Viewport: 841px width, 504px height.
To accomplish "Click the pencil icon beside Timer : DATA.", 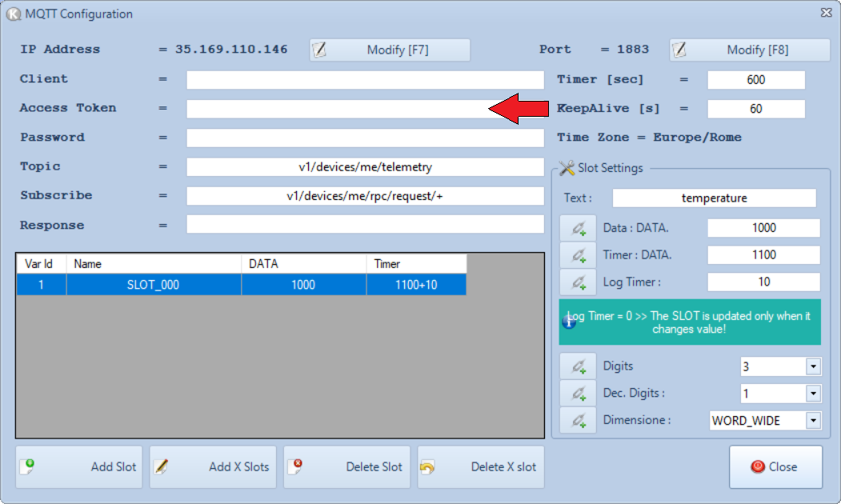I will tap(578, 256).
